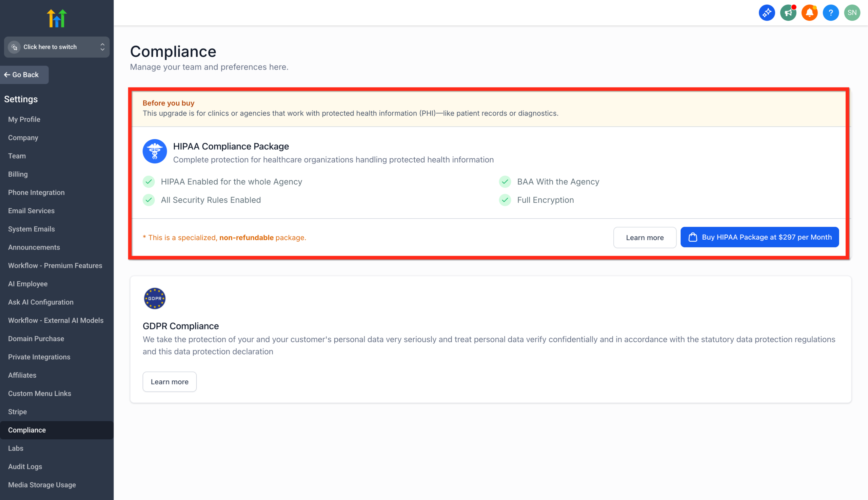Open the AI assistant sparkles icon
The height and width of the screenshot is (500, 868).
coord(767,12)
